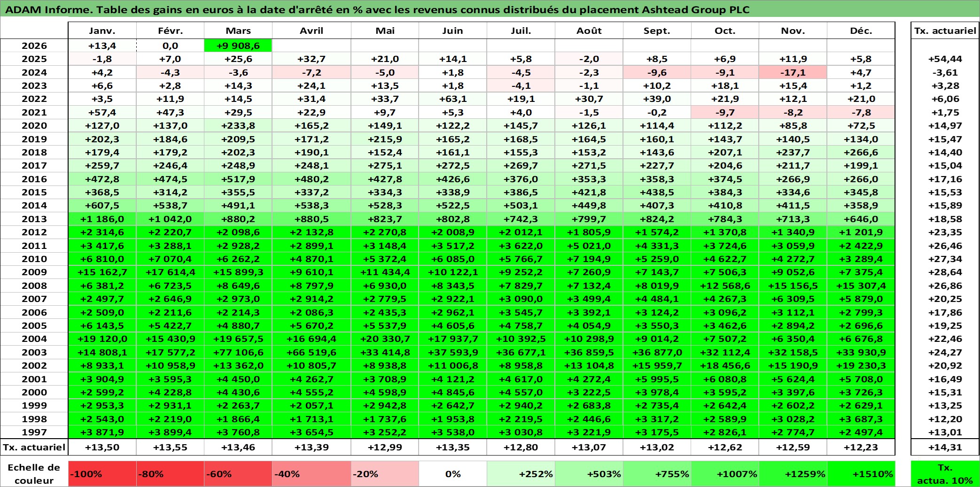
Task: Select the value +12 568,6
Action: [x=725, y=286]
